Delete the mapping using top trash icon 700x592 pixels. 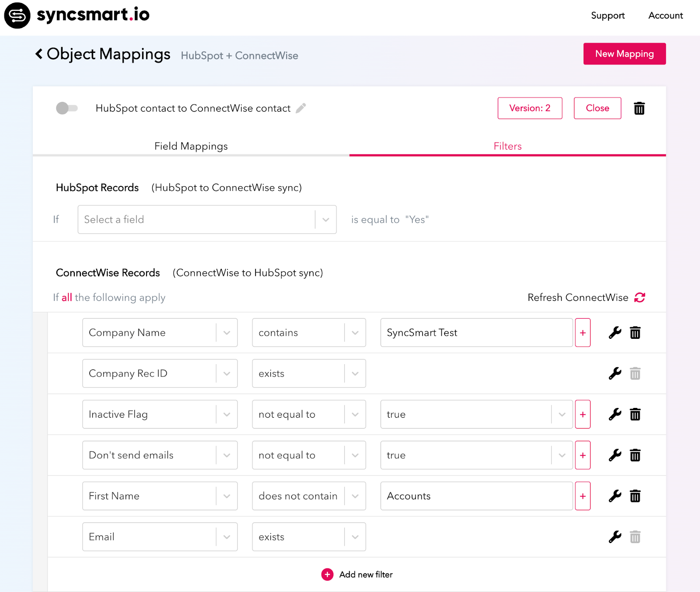[639, 108]
